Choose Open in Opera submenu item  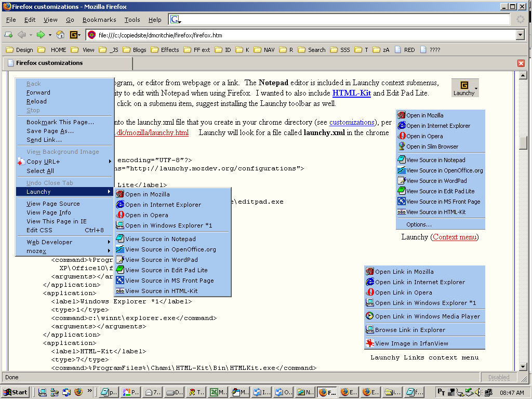pos(172,215)
